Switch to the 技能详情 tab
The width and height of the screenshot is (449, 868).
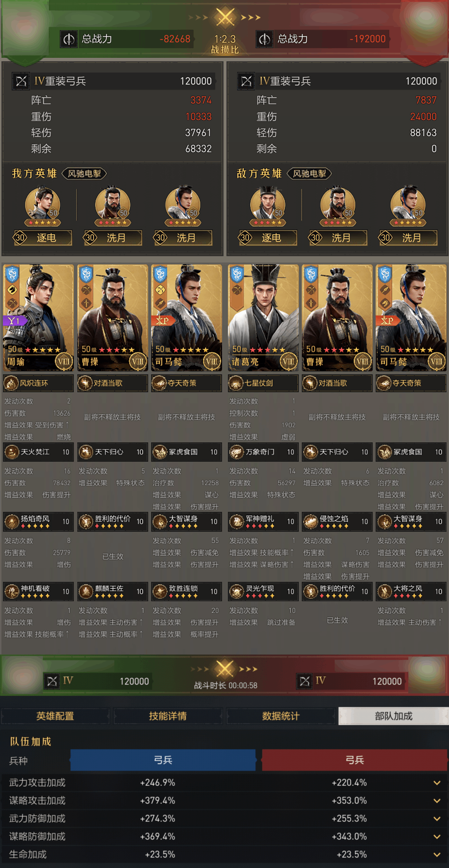168,716
